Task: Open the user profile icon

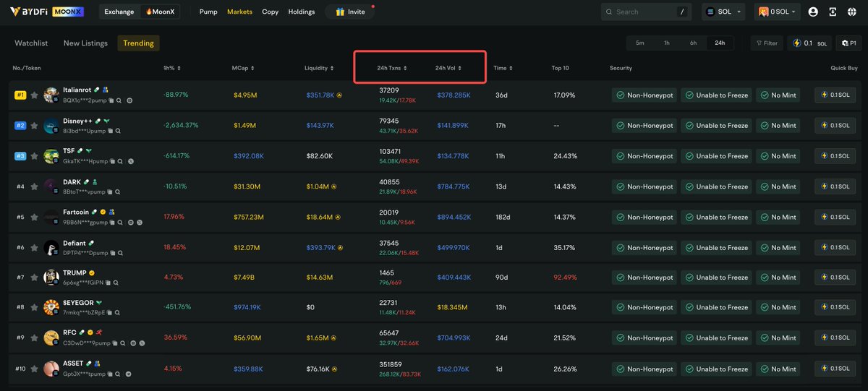Action: click(813, 12)
